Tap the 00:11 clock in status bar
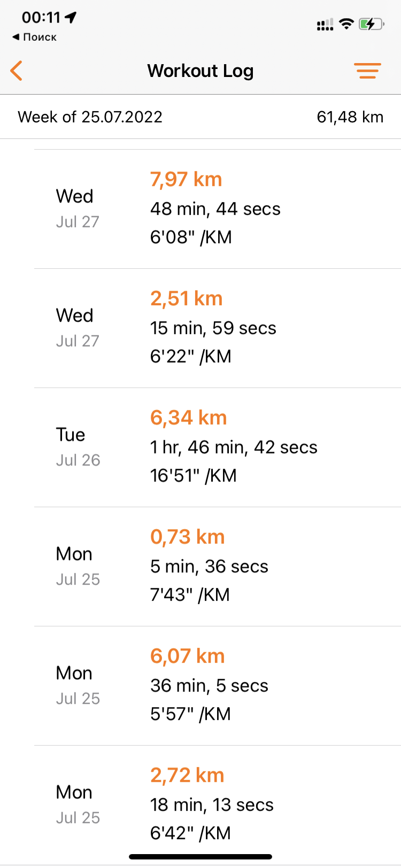The image size is (401, 868). [x=41, y=17]
